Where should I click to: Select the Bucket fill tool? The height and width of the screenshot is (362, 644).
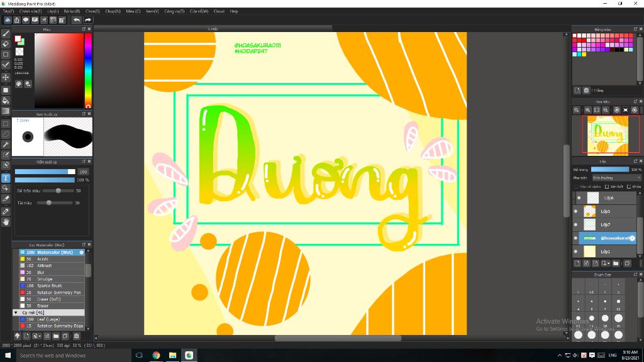[x=6, y=101]
